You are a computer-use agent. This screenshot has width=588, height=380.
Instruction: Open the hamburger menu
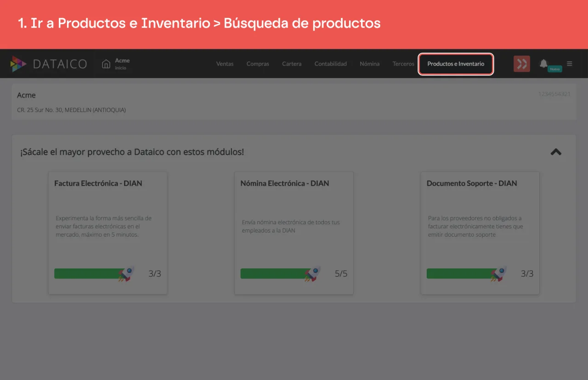[x=570, y=64]
